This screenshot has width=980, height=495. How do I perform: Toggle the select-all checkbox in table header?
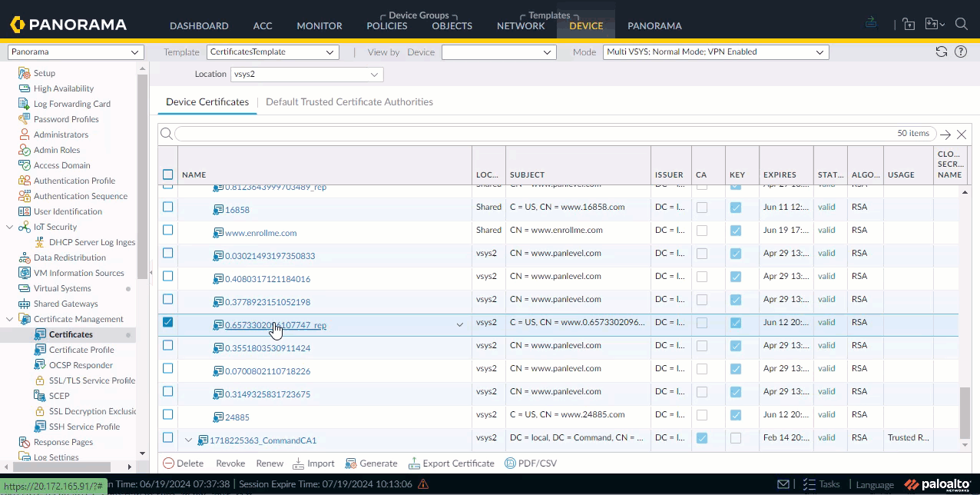[168, 174]
